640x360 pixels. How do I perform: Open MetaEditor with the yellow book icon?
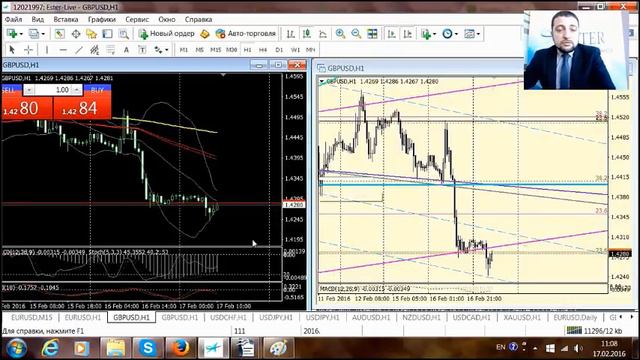coord(205,34)
